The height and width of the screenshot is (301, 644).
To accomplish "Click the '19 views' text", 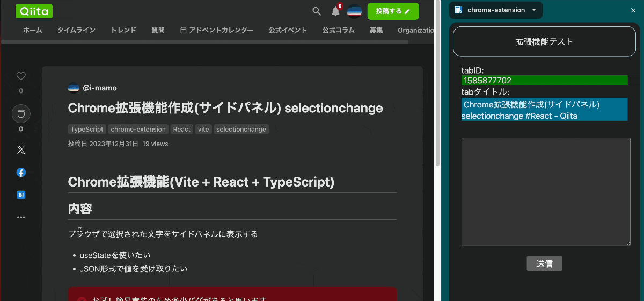I will [155, 144].
